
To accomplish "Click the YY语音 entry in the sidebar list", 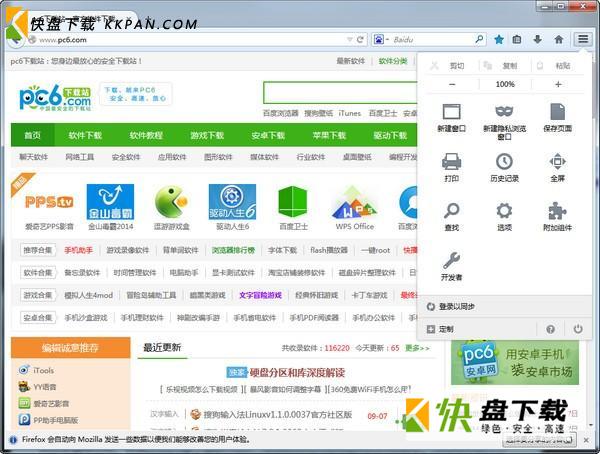I will click(x=44, y=387).
